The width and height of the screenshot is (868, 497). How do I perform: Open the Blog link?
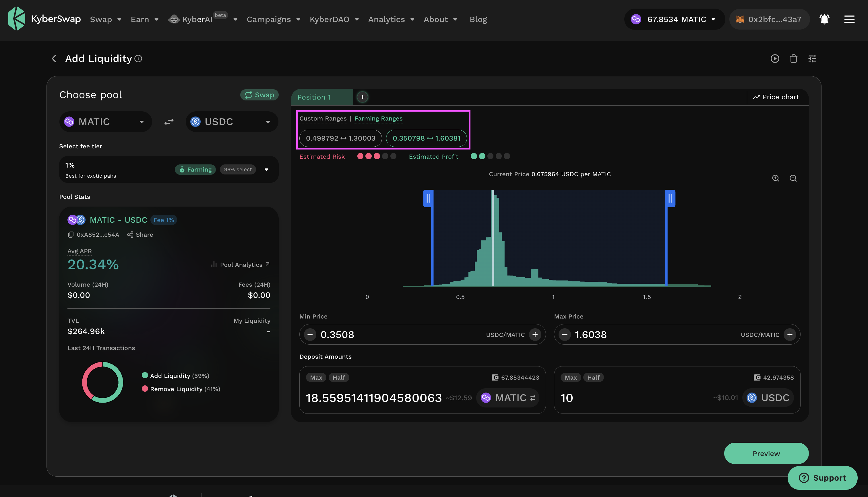coord(478,19)
